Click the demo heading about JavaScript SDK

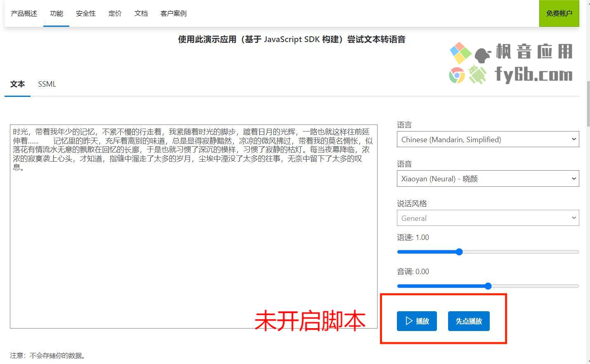tap(292, 40)
